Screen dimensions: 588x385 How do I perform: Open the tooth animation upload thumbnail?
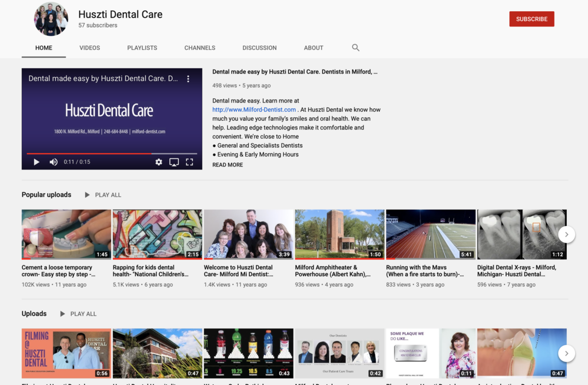coord(522,353)
